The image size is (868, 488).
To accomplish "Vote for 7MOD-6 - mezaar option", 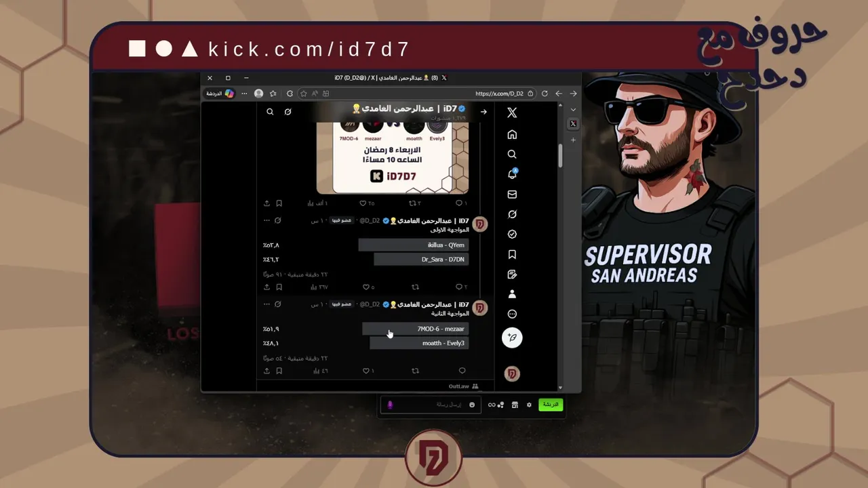I will pyautogui.click(x=415, y=329).
